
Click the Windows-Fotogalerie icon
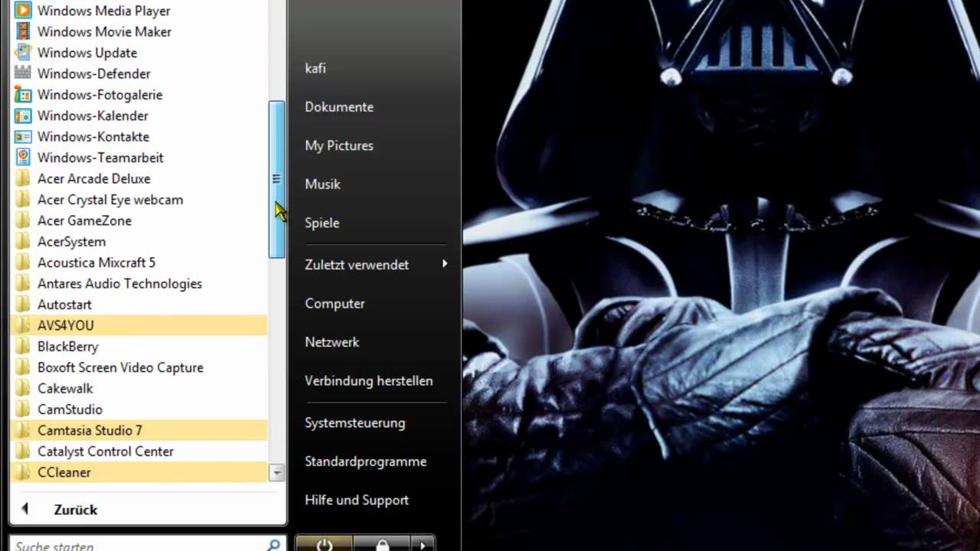(x=23, y=95)
